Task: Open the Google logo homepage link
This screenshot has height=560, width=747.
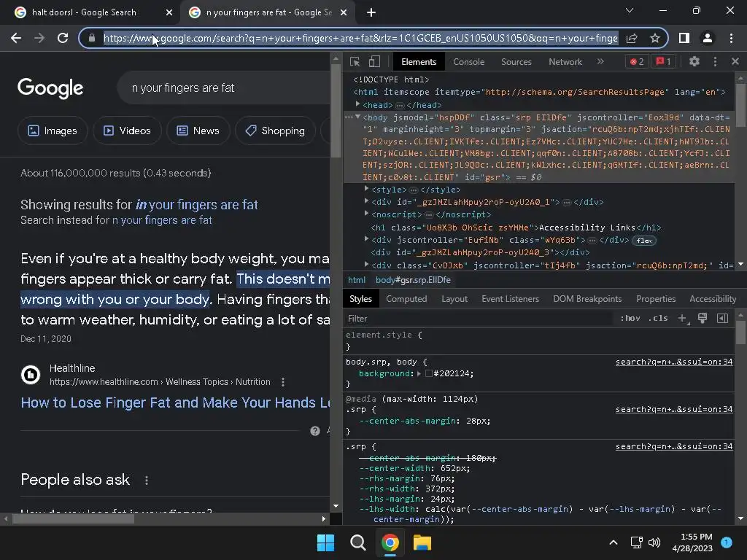Action: 50,88
